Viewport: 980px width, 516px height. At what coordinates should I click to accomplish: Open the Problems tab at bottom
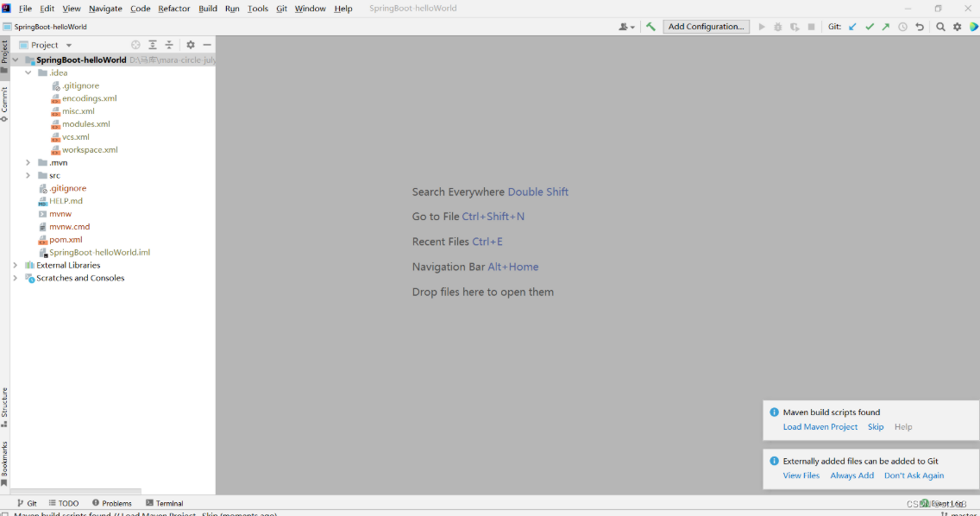tap(112, 503)
